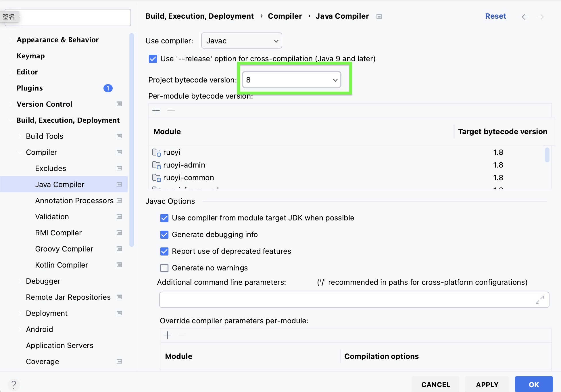Focus the additional command line parameters field

pyautogui.click(x=354, y=300)
